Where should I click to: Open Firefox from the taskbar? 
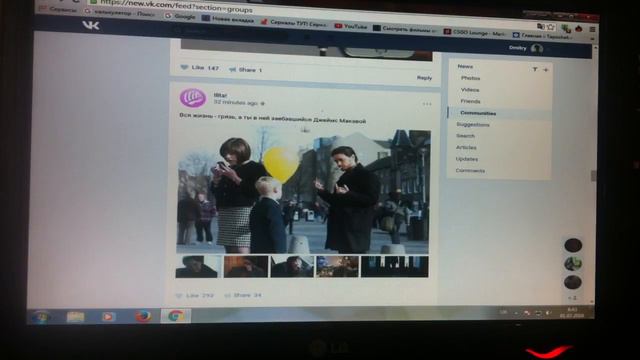tap(143, 316)
